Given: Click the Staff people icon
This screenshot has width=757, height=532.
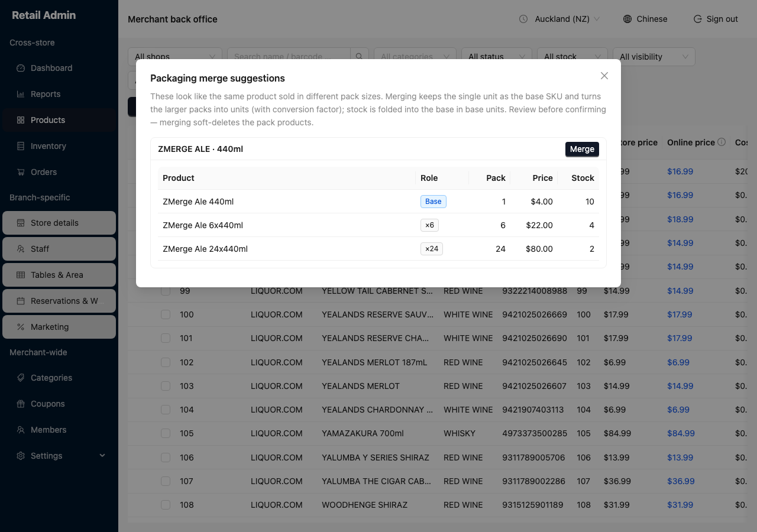Looking at the screenshot, I should 21,249.
